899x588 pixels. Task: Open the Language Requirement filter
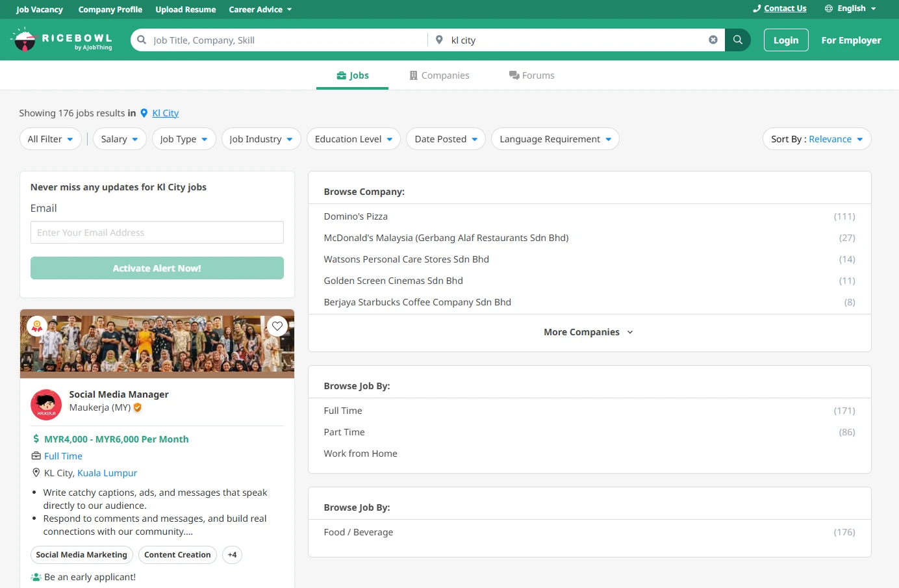pyautogui.click(x=555, y=139)
